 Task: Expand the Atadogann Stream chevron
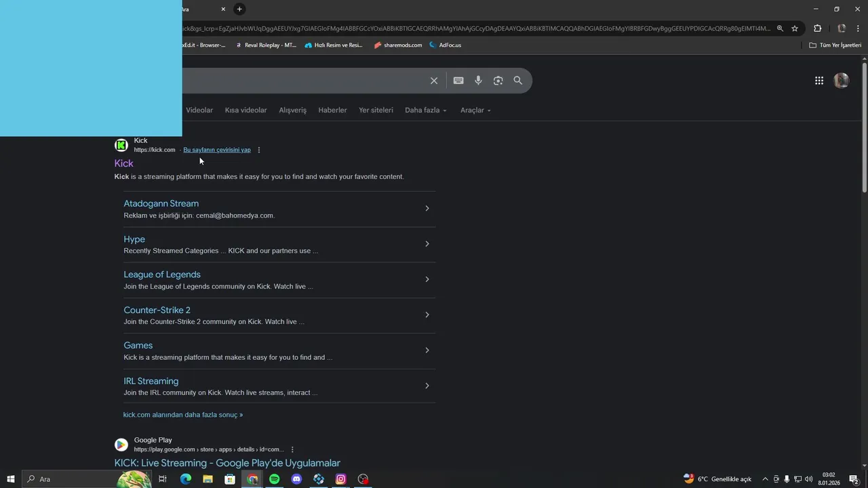[x=427, y=208]
